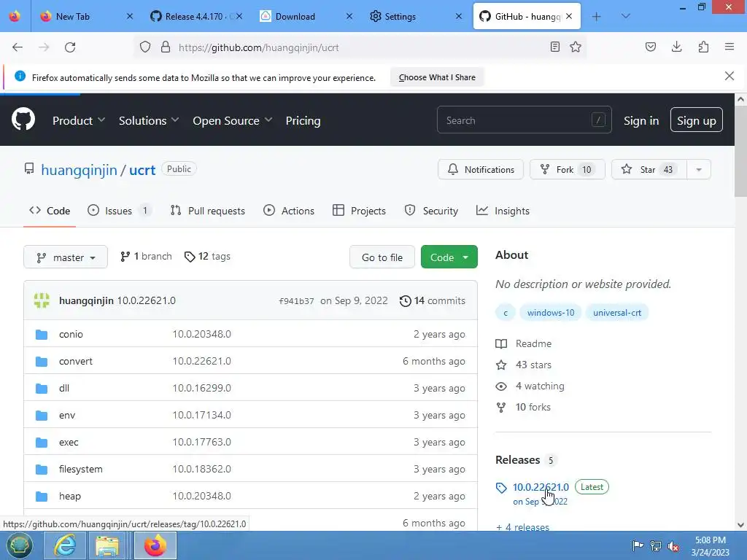Open the Security tab

[x=431, y=211]
